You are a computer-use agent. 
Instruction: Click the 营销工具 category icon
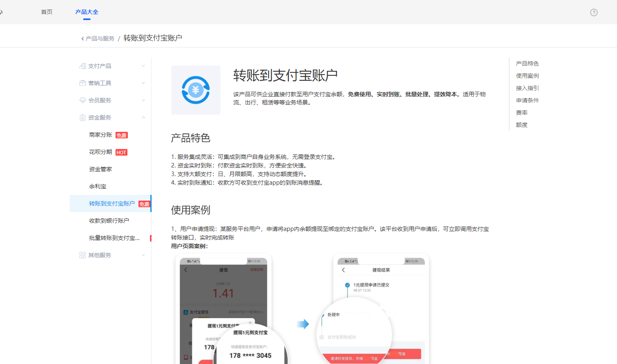point(82,83)
